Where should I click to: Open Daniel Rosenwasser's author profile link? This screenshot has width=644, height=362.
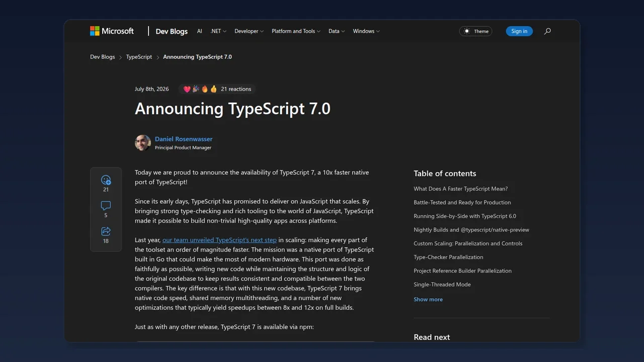(184, 139)
